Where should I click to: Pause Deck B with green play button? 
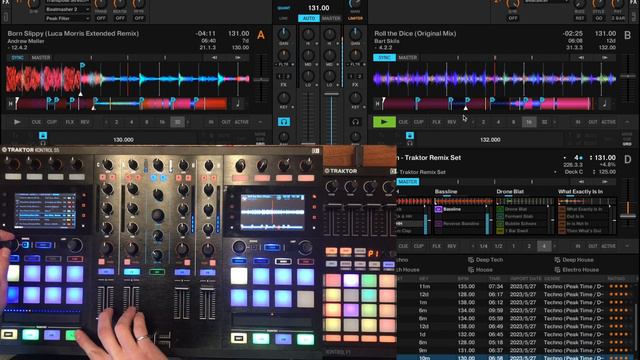pos(384,122)
